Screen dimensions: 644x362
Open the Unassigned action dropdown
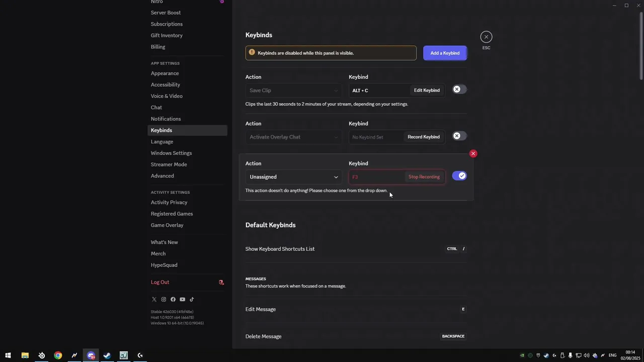293,177
